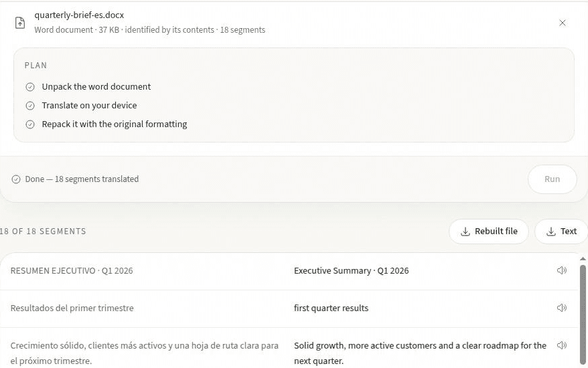Download translation as Text
This screenshot has height=368, width=588.
pyautogui.click(x=561, y=232)
